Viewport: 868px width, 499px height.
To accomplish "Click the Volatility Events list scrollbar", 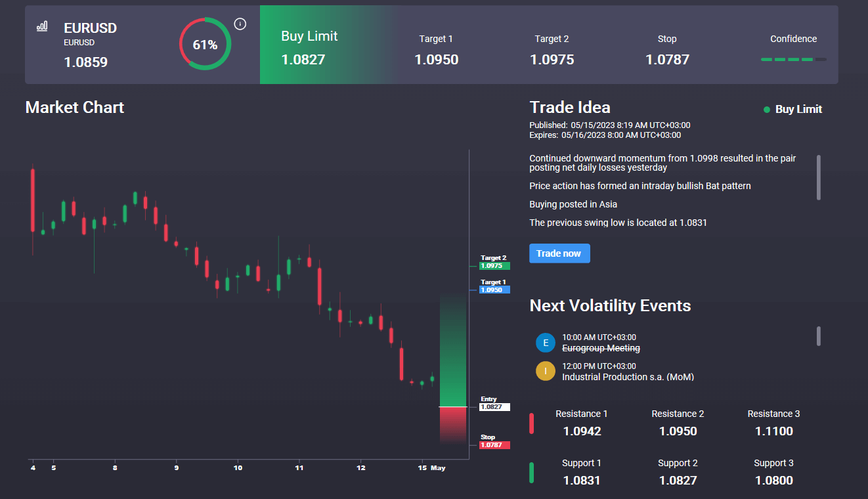I will [x=818, y=336].
